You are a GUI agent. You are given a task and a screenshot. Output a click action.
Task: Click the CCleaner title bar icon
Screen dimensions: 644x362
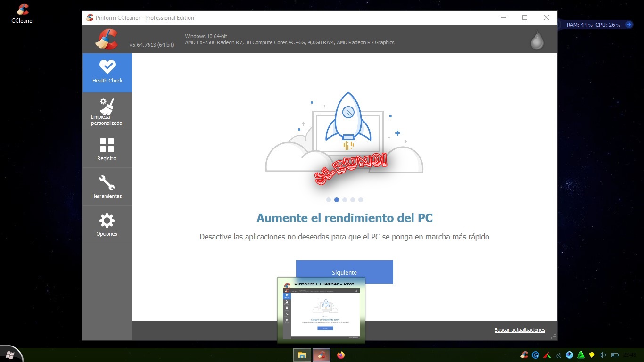[90, 17]
